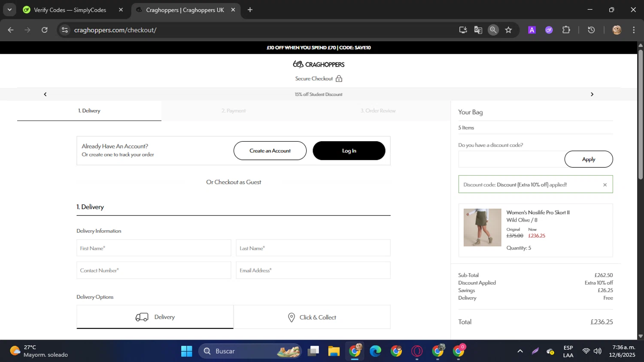Image resolution: width=644 pixels, height=362 pixels.
Task: View site information icon in address bar
Action: click(65, 30)
